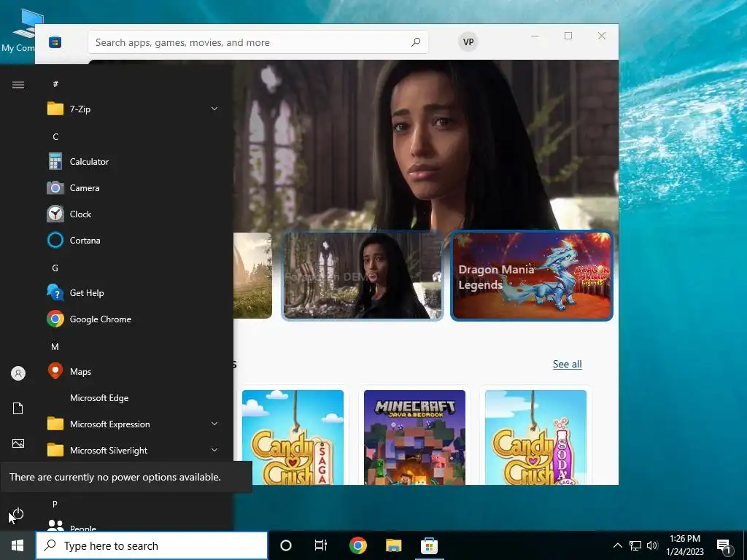The image size is (747, 560).
Task: Open the VP profile button in Store
Action: (x=468, y=42)
